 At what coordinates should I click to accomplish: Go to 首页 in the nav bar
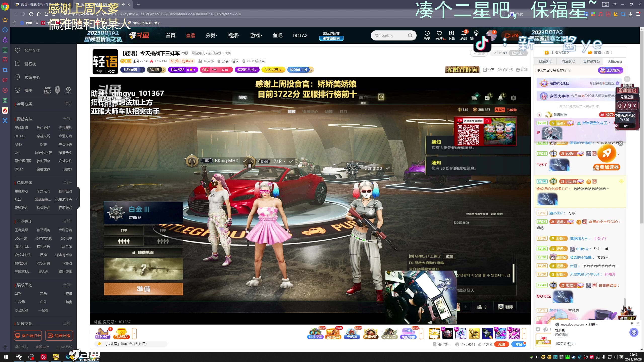tap(171, 35)
